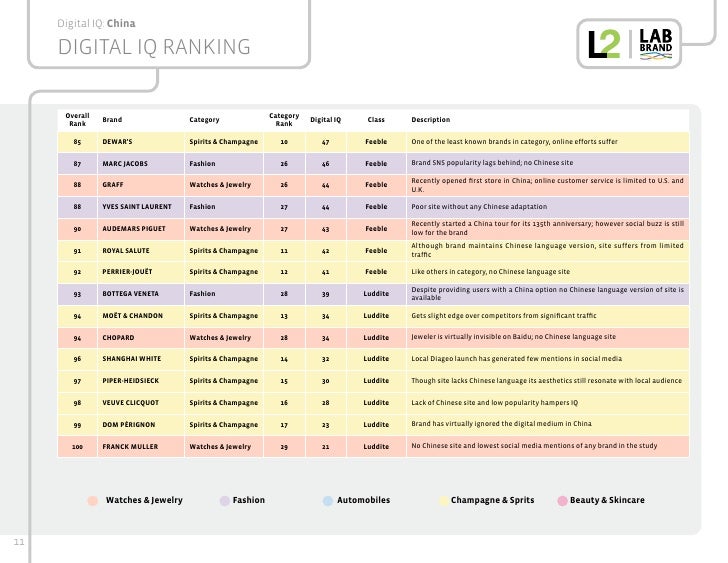Viewport: 728px width, 563px height.
Task: Click description 'Poor site without any Chinese adaptation'
Action: [x=479, y=207]
